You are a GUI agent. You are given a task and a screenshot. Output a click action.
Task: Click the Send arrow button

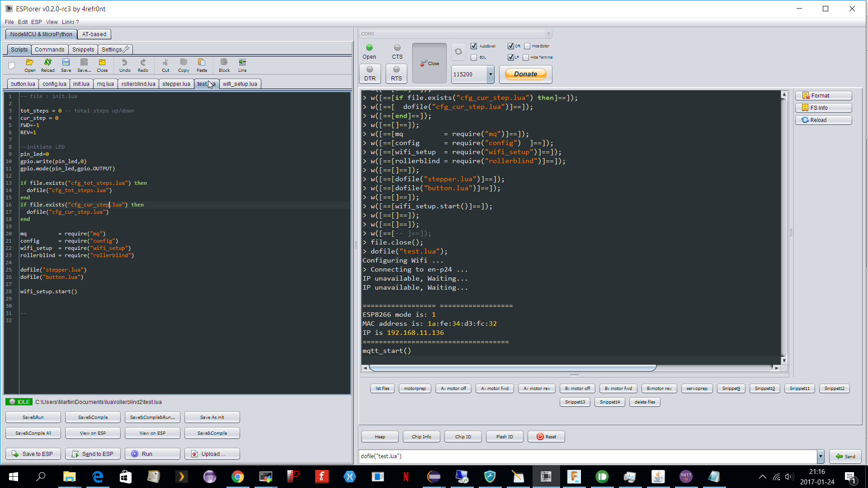845,456
